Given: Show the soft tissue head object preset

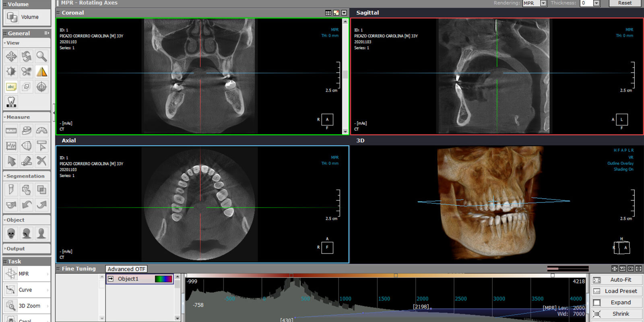Looking at the screenshot, I should coord(42,233).
